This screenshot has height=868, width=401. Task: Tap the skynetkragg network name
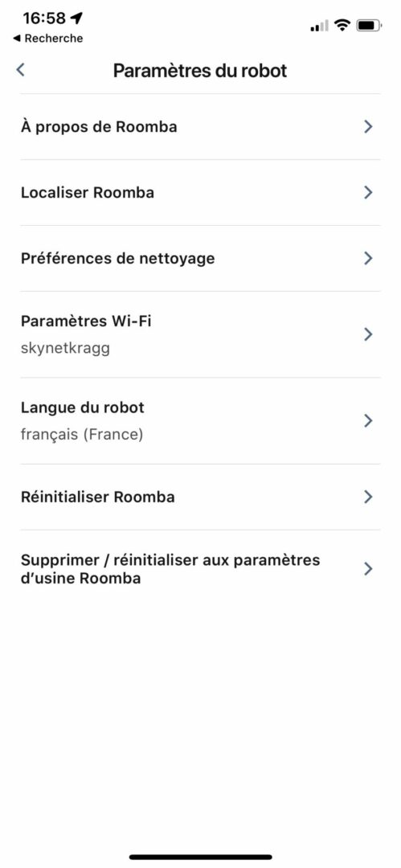coord(65,349)
